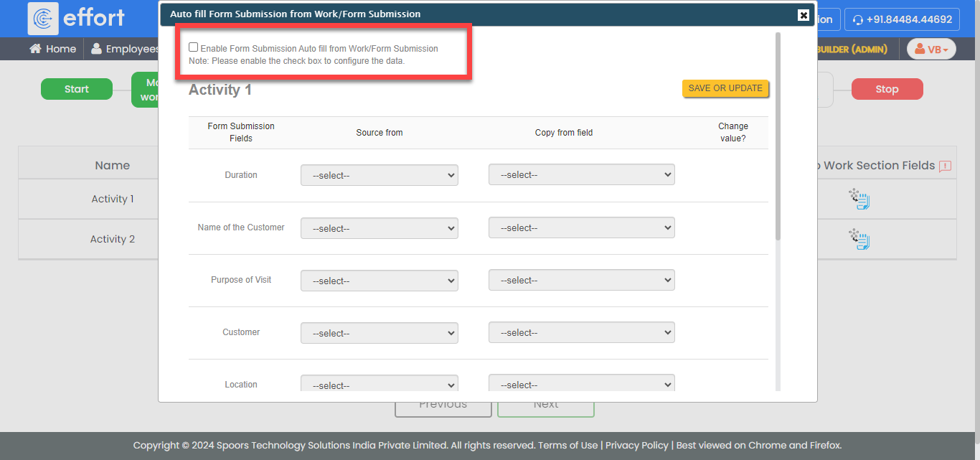This screenshot has width=980, height=460.
Task: Click the Home house icon
Action: [35, 49]
